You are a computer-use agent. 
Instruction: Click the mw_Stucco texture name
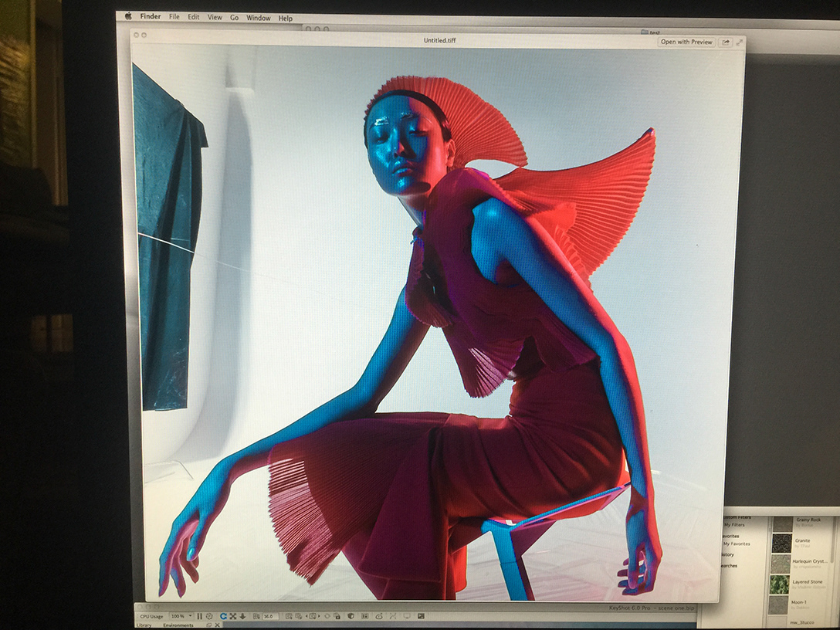coord(802,622)
